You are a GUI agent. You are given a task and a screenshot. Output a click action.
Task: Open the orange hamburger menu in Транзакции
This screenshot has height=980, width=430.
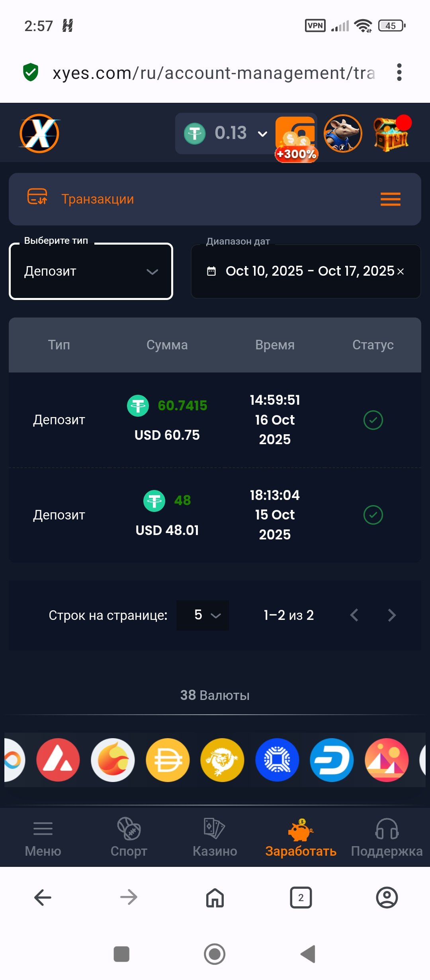pyautogui.click(x=390, y=199)
